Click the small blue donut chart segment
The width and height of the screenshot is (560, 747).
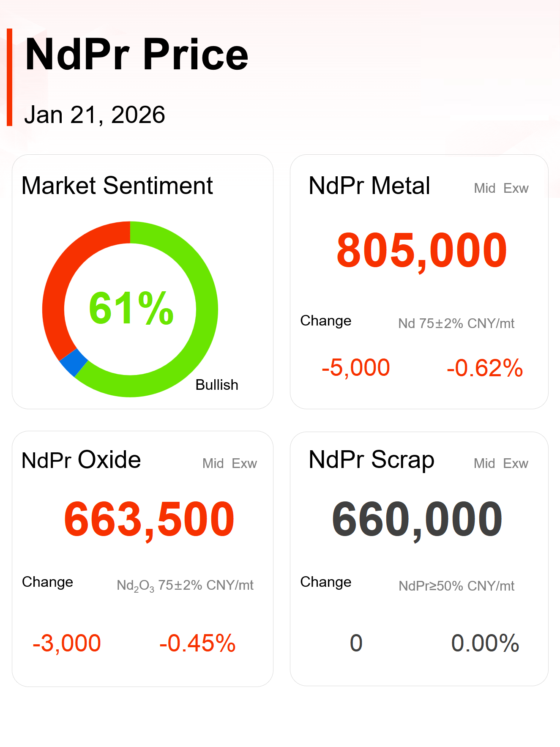click(74, 362)
